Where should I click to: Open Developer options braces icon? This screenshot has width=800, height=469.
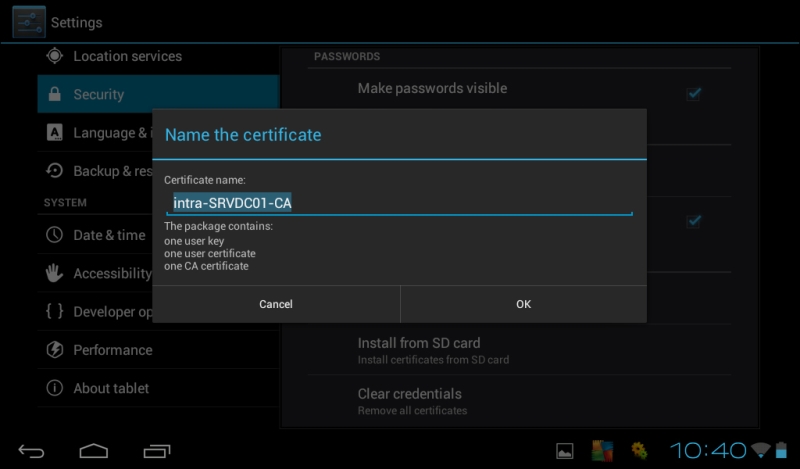pyautogui.click(x=55, y=311)
